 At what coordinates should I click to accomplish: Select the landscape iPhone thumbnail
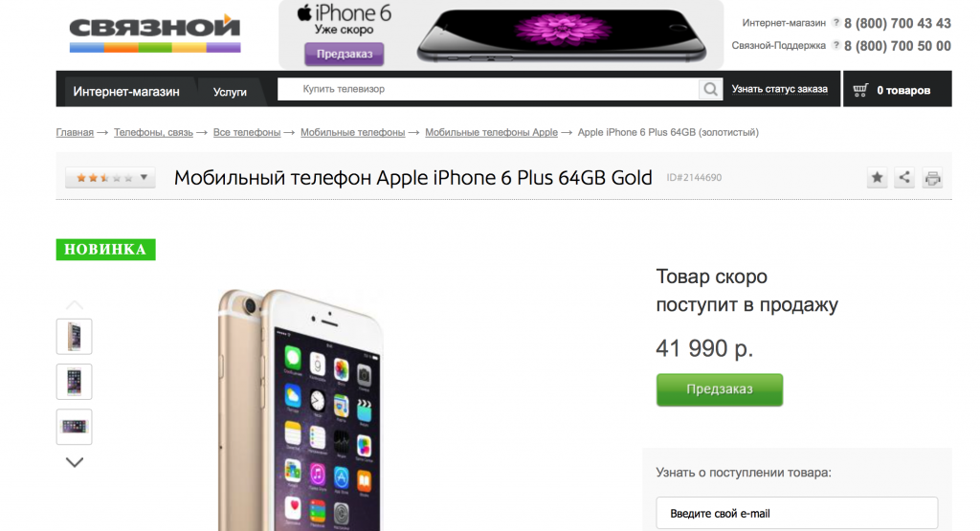(x=75, y=427)
